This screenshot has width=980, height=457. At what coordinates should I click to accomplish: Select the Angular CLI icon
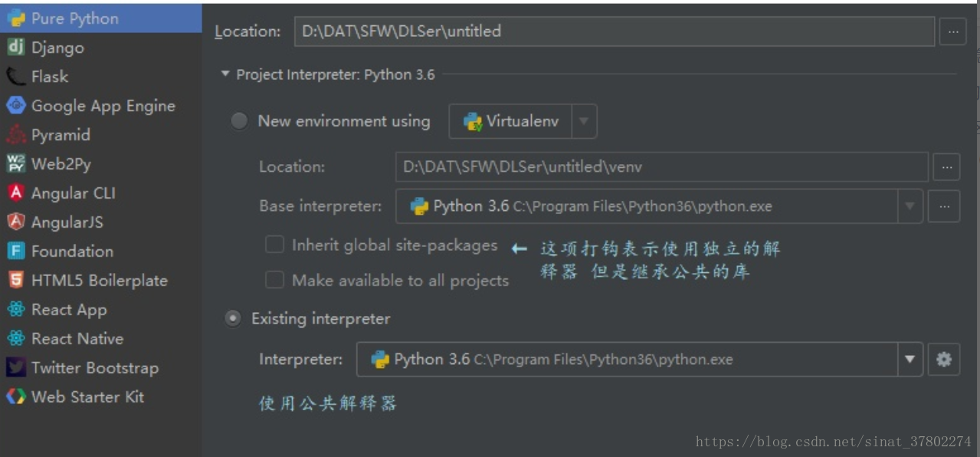(16, 192)
